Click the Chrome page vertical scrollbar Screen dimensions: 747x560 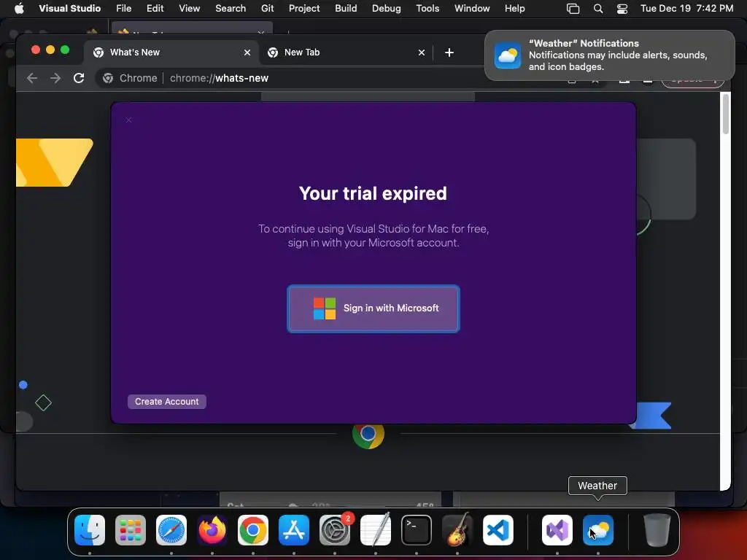pos(725,114)
